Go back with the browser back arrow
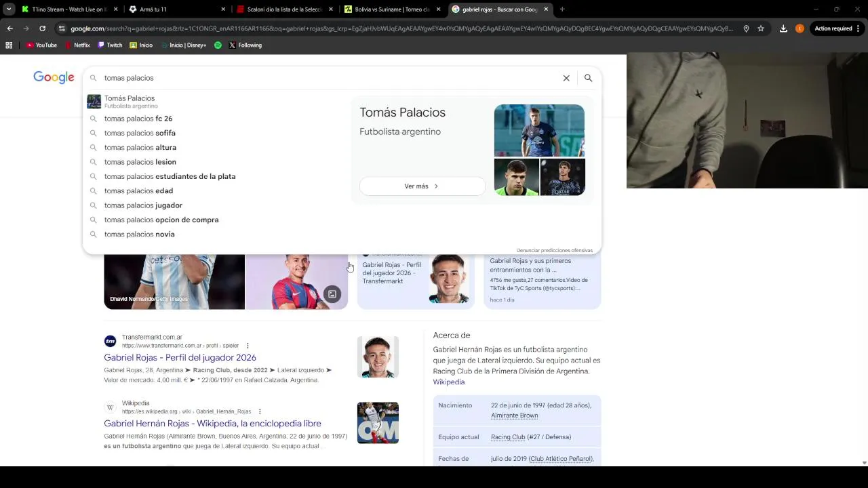Screen dimensions: 868x488 point(9,28)
